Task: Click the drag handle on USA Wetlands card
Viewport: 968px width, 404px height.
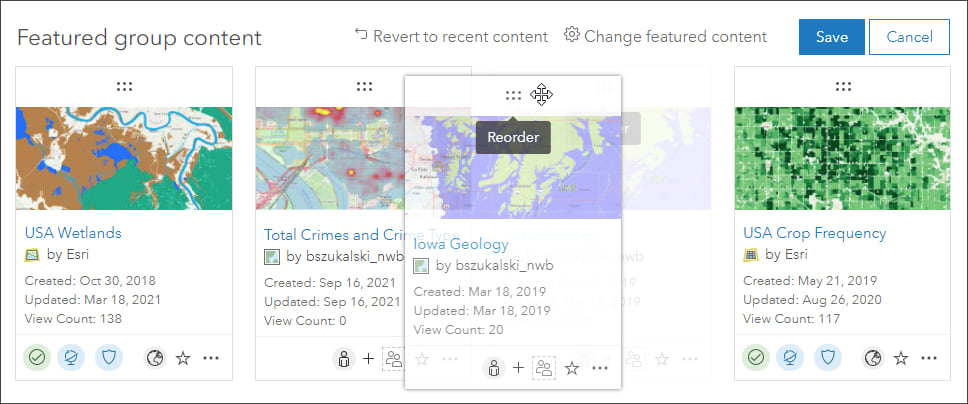Action: coord(124,87)
